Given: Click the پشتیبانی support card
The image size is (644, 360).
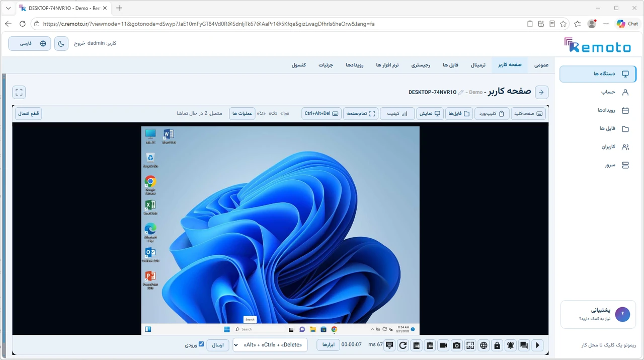Looking at the screenshot, I should (598, 314).
